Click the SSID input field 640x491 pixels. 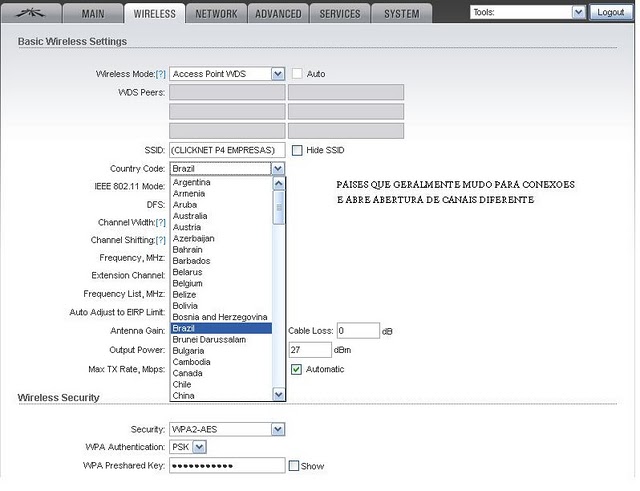coord(227,150)
